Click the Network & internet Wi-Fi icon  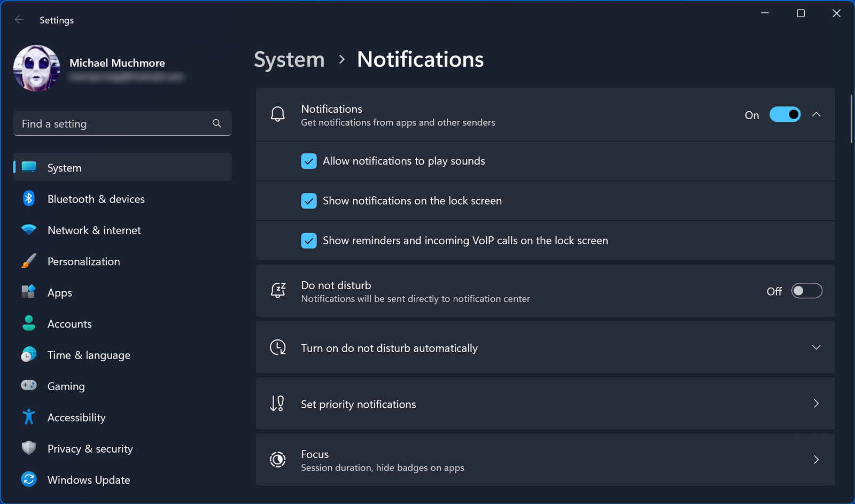pos(29,230)
